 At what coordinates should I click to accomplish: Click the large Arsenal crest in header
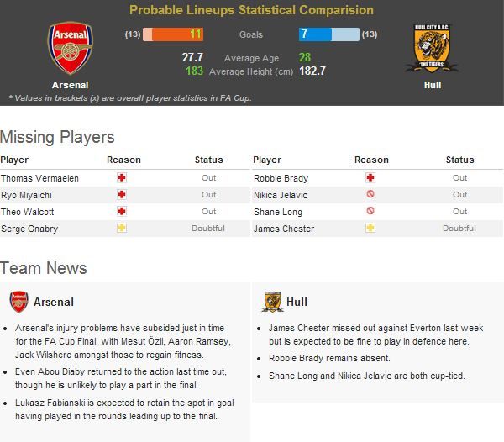(x=71, y=48)
